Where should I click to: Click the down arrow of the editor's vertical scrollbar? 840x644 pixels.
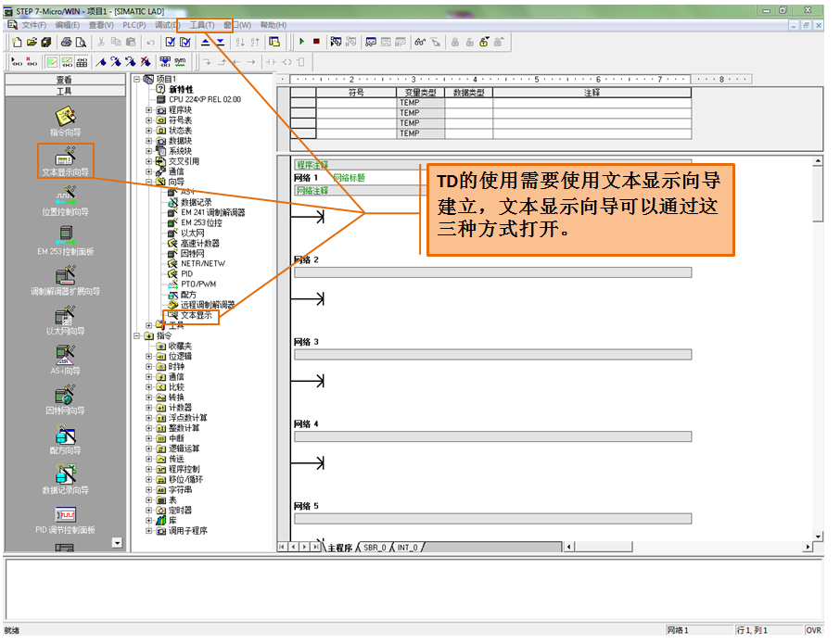pyautogui.click(x=818, y=537)
